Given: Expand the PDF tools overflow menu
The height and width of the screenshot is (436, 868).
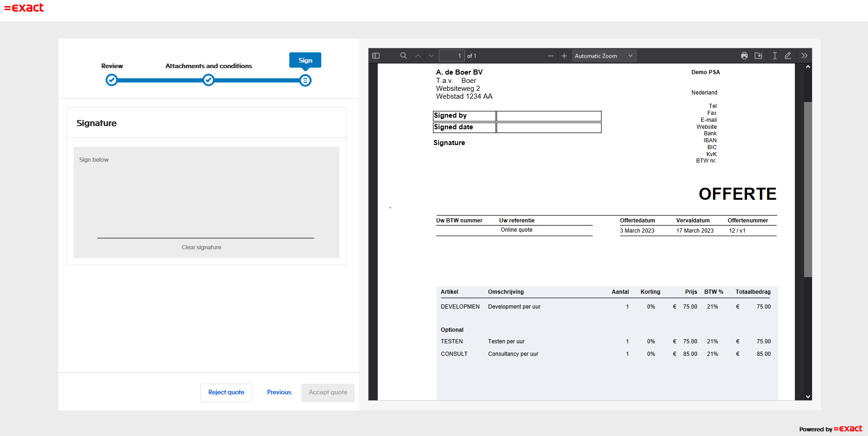Looking at the screenshot, I should [x=804, y=56].
